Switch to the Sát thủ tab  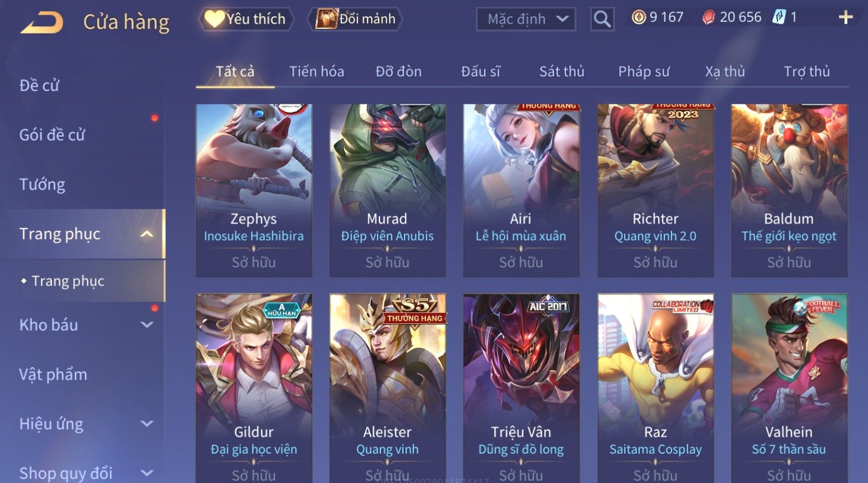pos(561,71)
